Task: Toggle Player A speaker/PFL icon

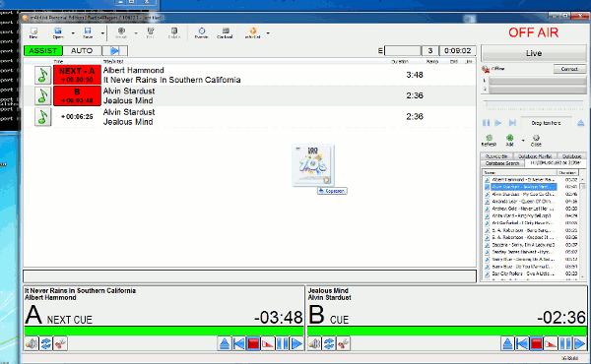Action: [x=32, y=343]
